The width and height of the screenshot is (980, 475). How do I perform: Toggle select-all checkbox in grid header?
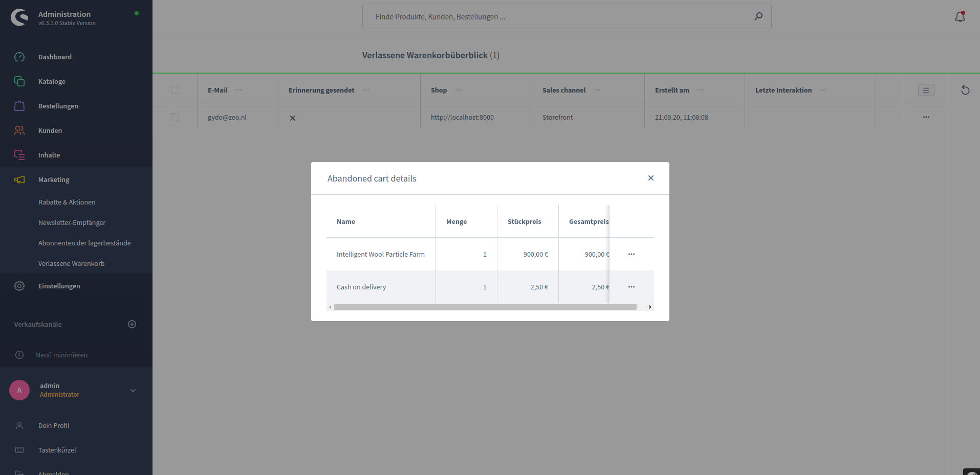pos(175,90)
